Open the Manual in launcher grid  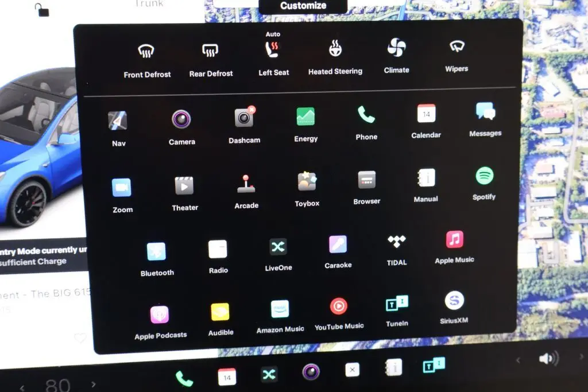(x=425, y=186)
